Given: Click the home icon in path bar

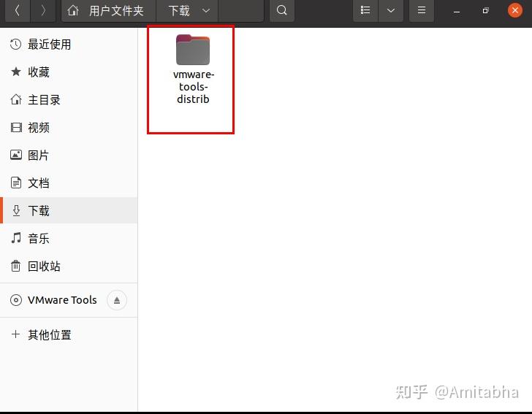Looking at the screenshot, I should point(73,11).
